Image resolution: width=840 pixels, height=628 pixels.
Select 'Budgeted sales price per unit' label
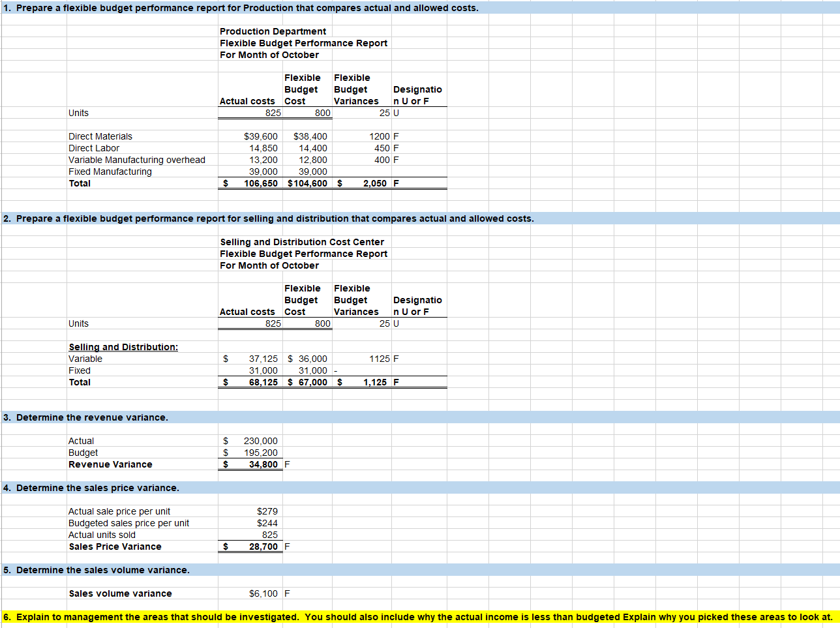point(129,523)
